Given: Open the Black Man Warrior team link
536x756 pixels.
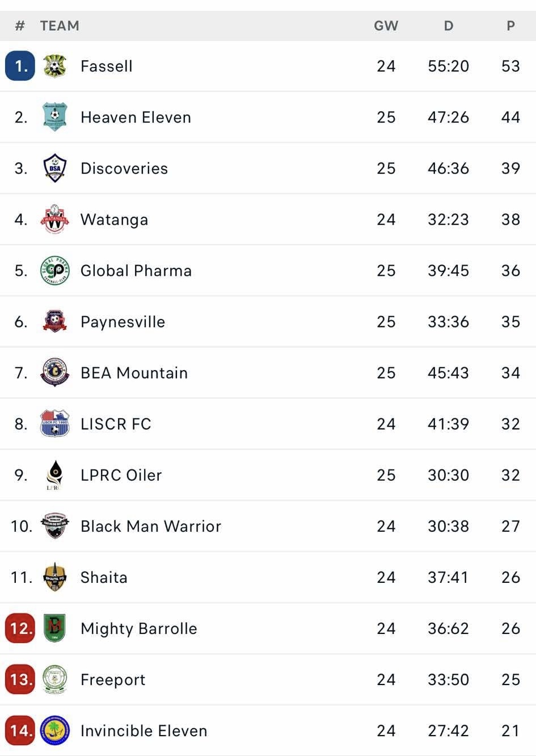Looking at the screenshot, I should [151, 526].
